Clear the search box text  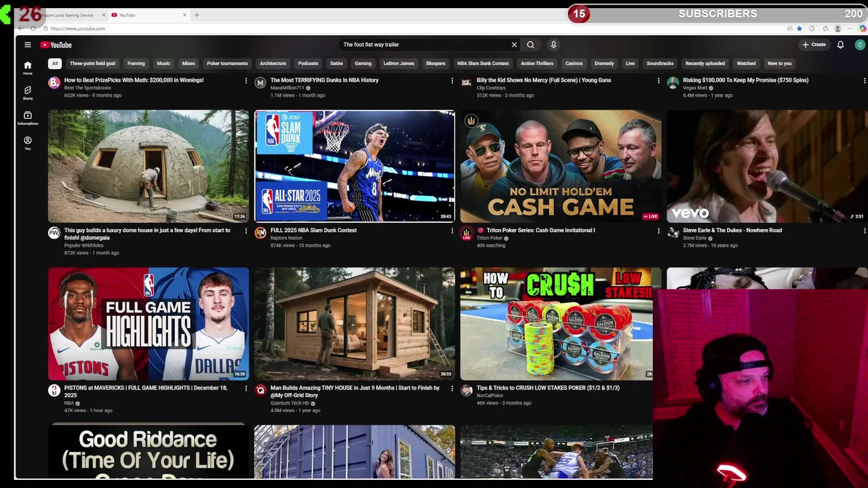(x=514, y=45)
